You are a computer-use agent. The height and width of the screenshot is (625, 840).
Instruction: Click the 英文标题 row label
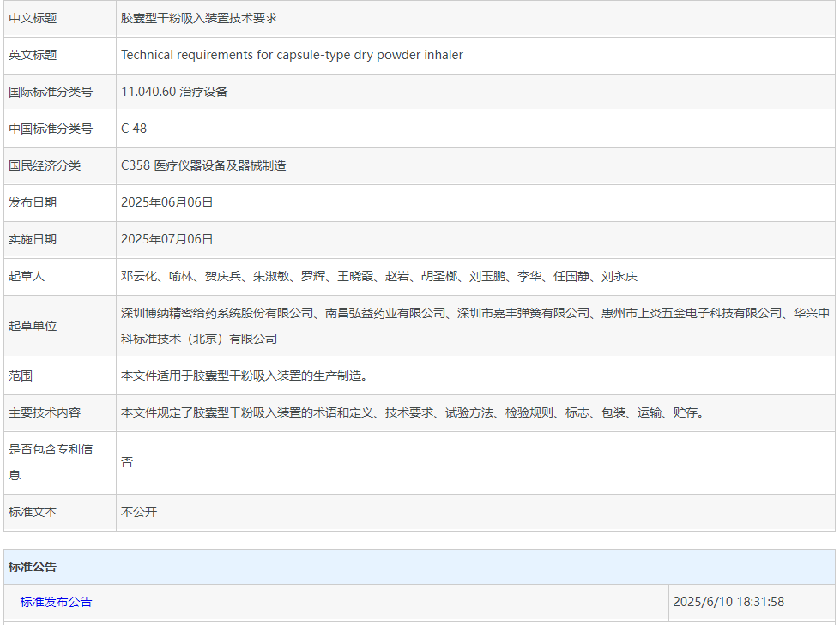[x=33, y=55]
